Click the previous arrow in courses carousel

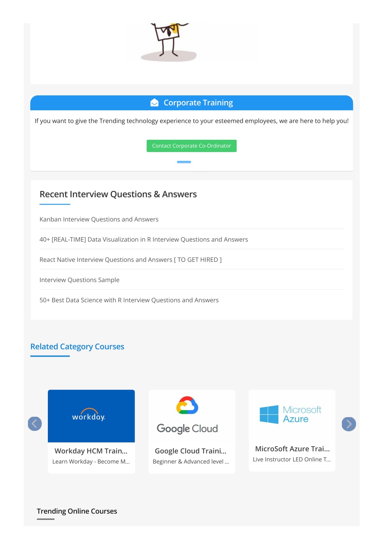35,424
